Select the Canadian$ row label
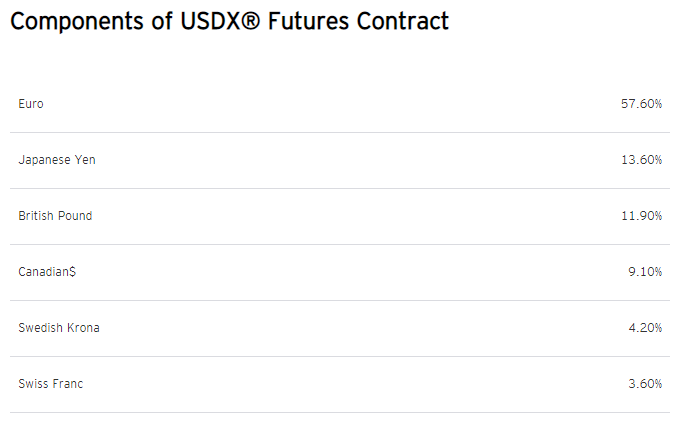This screenshot has height=427, width=682. (x=47, y=272)
